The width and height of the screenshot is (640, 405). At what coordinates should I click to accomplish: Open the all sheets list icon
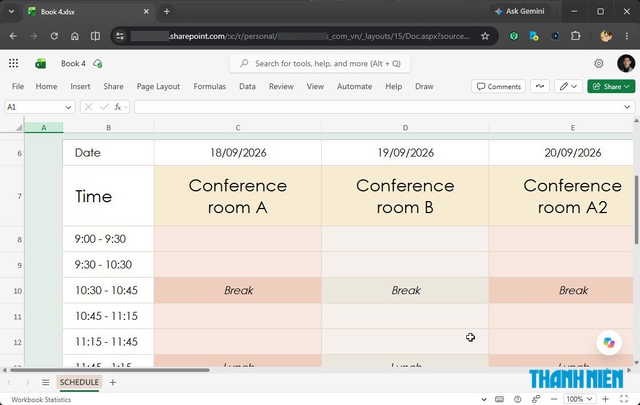pos(45,382)
